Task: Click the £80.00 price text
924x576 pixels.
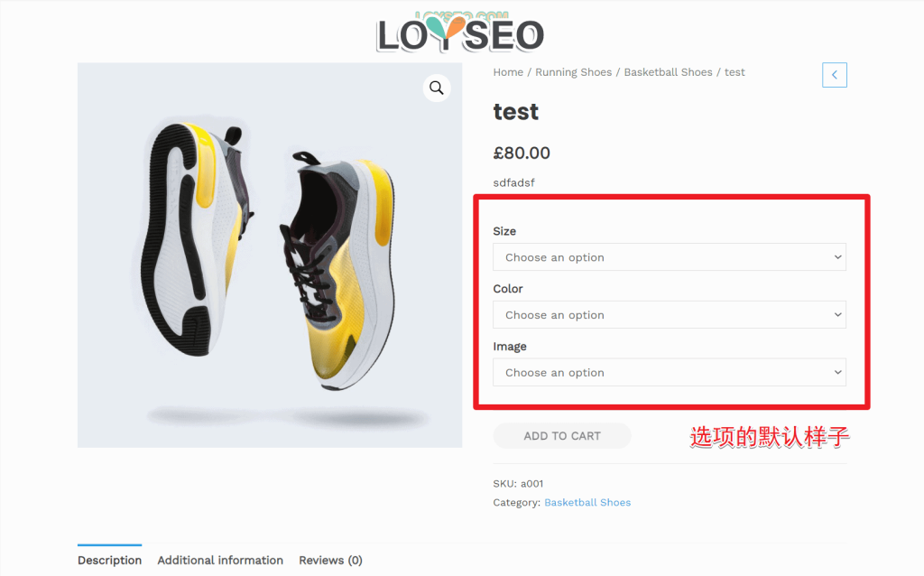Action: (x=522, y=153)
